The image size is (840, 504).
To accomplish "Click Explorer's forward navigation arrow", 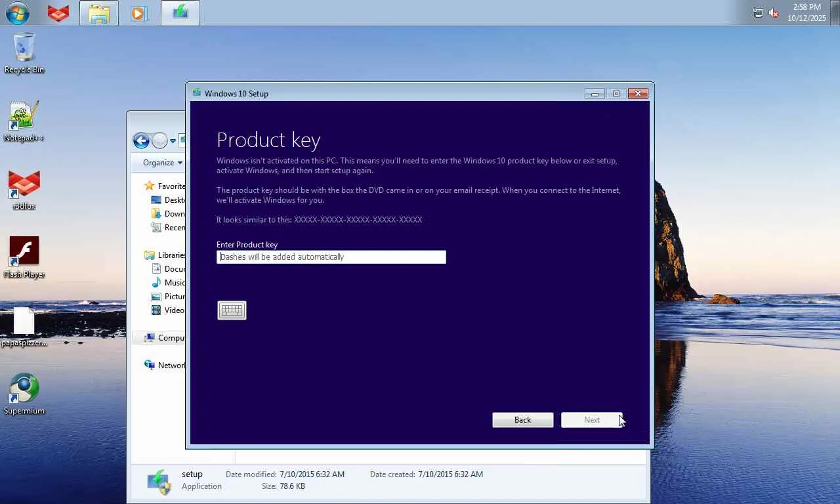I will 159,140.
